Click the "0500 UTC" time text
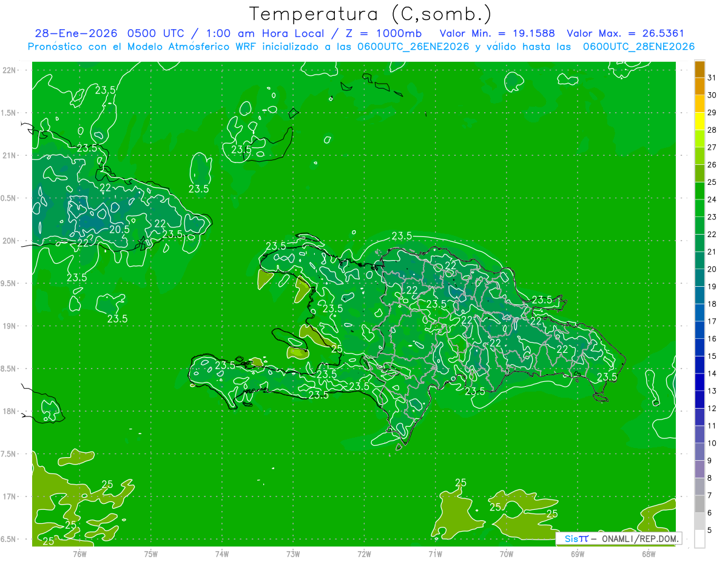This screenshot has height=562, width=728. 156,33
